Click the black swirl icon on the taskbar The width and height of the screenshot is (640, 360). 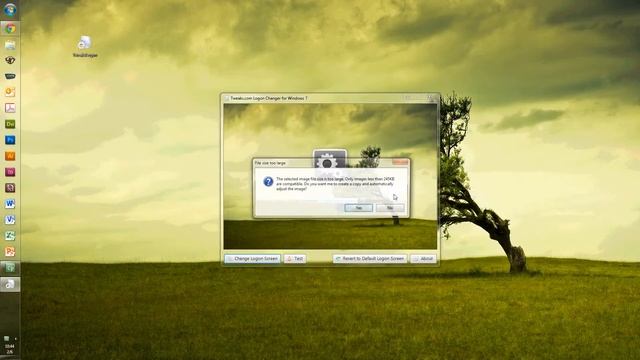coord(10,60)
